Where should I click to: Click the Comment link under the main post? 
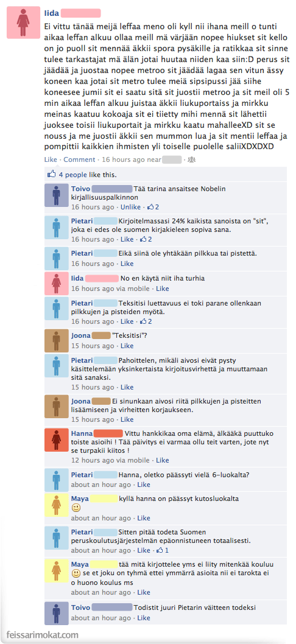79,159
